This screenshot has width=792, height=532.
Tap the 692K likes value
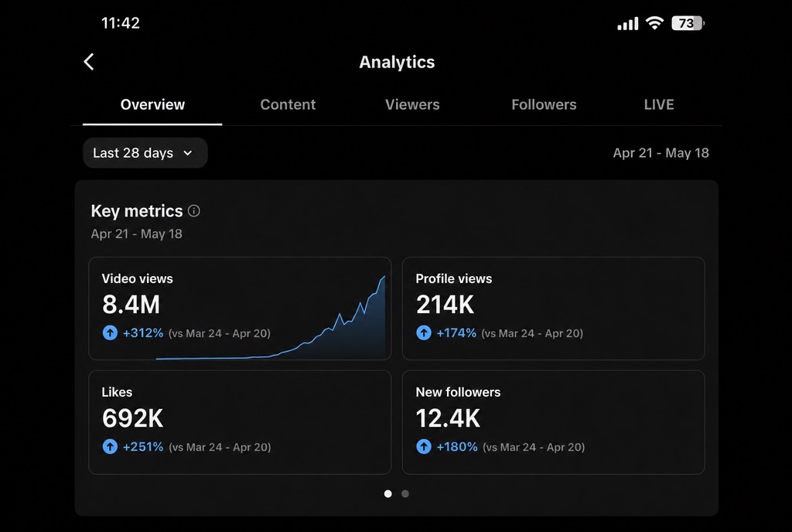pos(132,418)
